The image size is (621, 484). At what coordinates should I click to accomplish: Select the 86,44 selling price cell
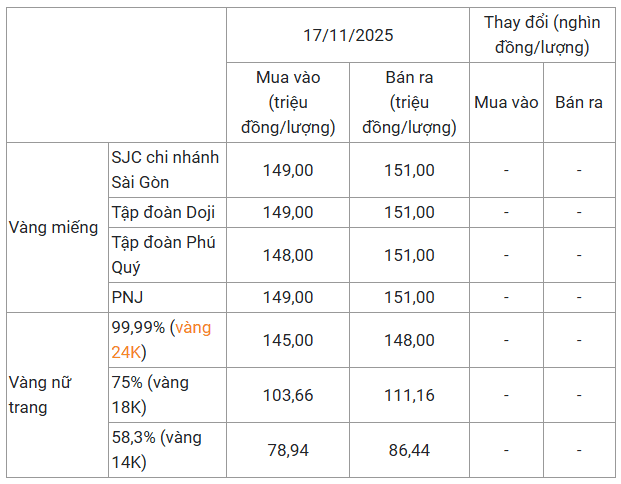409,450
